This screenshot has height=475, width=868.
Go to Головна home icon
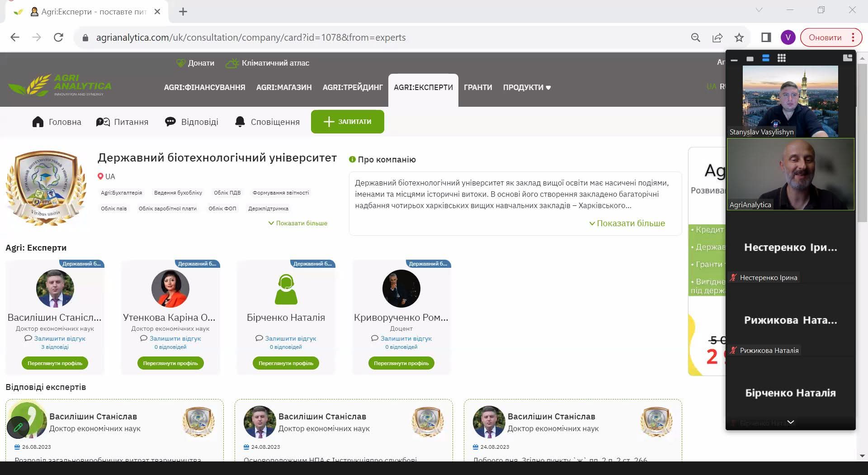click(38, 122)
